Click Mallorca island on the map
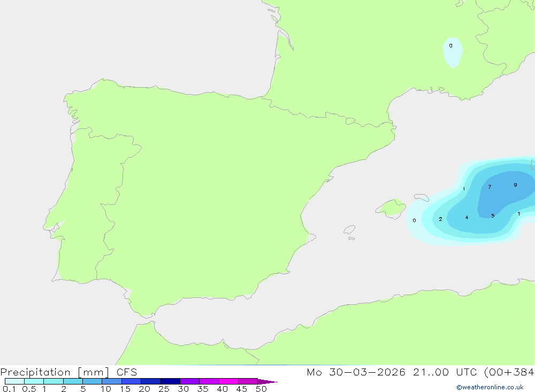The image size is (535, 392). 392,208
